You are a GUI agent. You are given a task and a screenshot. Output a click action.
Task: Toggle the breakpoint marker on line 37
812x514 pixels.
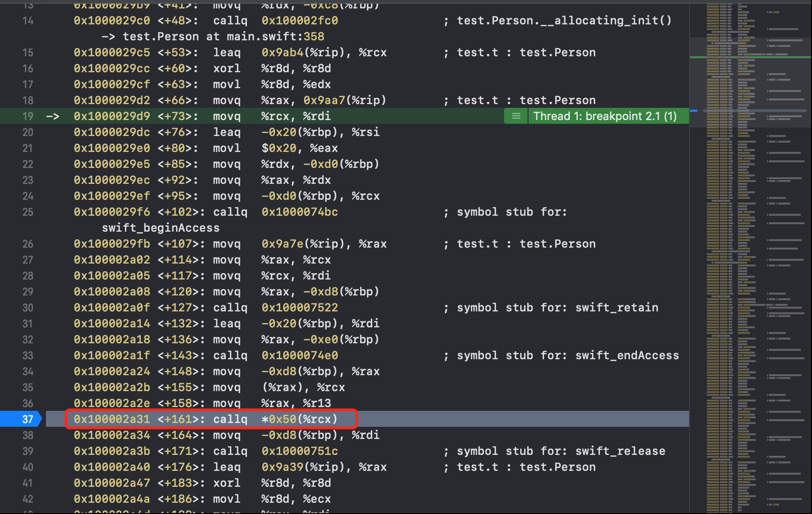pyautogui.click(x=21, y=419)
